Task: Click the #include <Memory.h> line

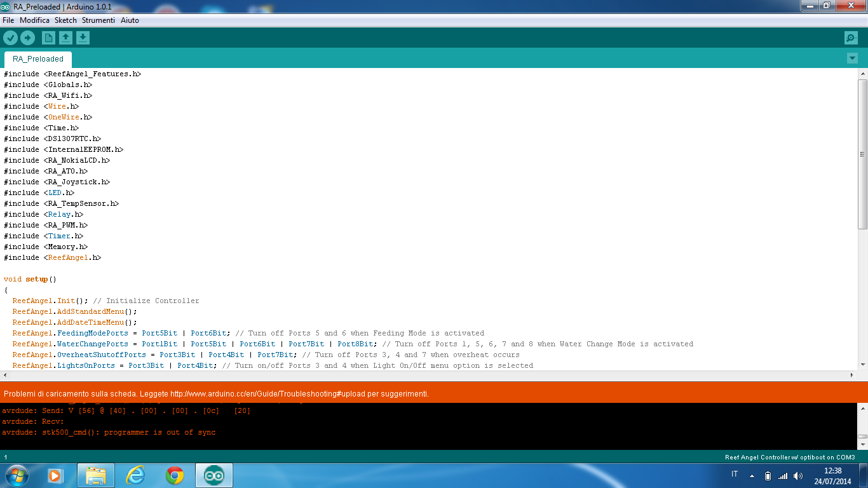Action: point(46,247)
